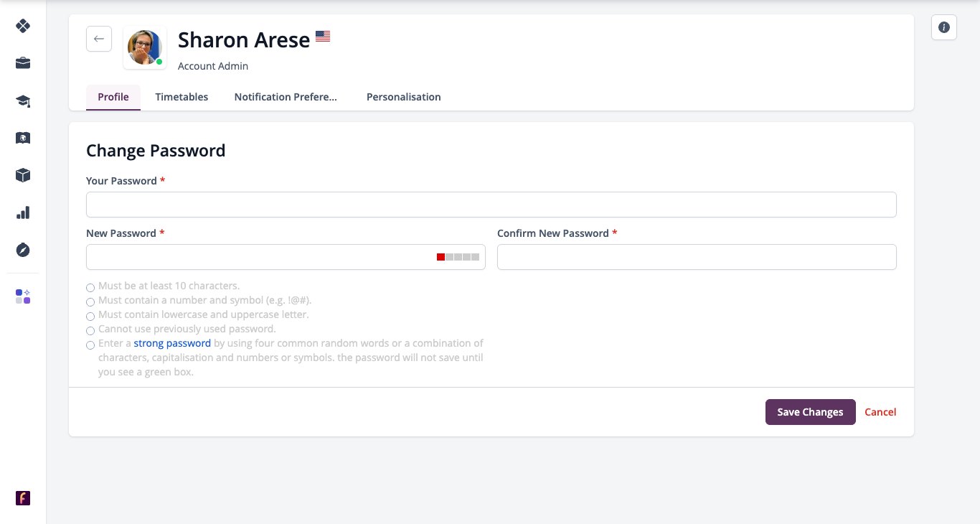Image resolution: width=980 pixels, height=524 pixels.
Task: Select the cube icon in sidebar
Action: (23, 175)
